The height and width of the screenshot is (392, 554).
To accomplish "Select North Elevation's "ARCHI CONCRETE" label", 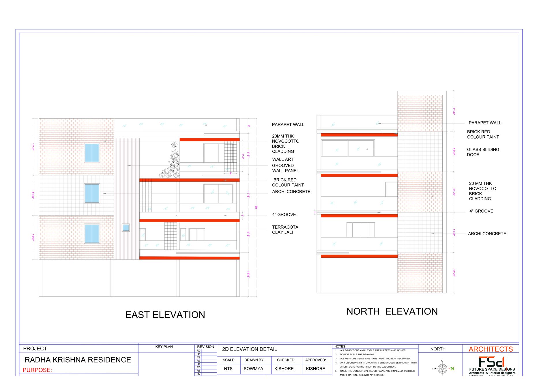I will coord(487,234).
